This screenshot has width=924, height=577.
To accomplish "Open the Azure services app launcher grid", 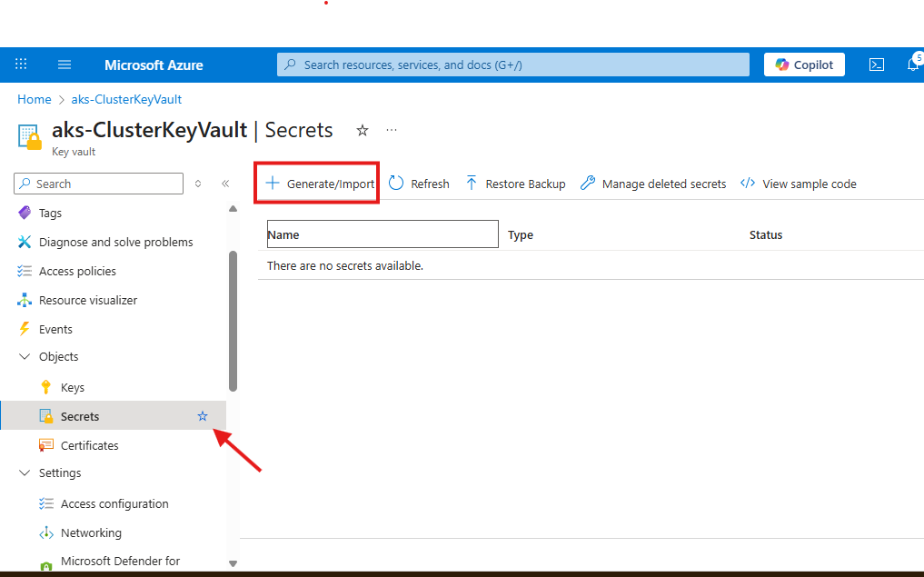I will [20, 65].
